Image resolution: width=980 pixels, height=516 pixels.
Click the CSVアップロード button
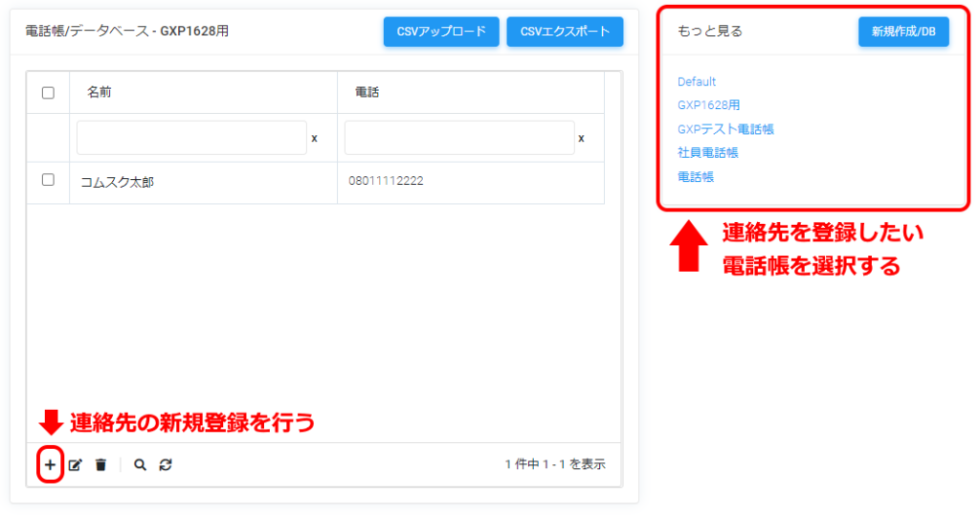[441, 32]
